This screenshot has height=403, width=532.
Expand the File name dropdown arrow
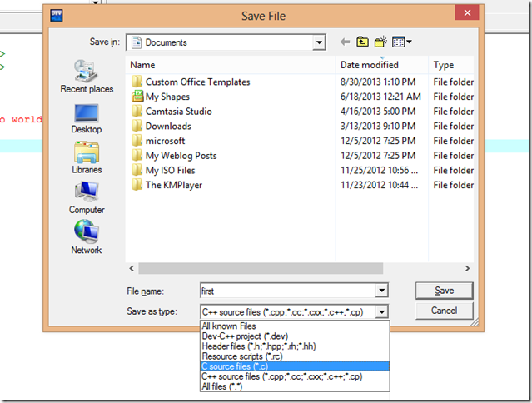point(381,291)
